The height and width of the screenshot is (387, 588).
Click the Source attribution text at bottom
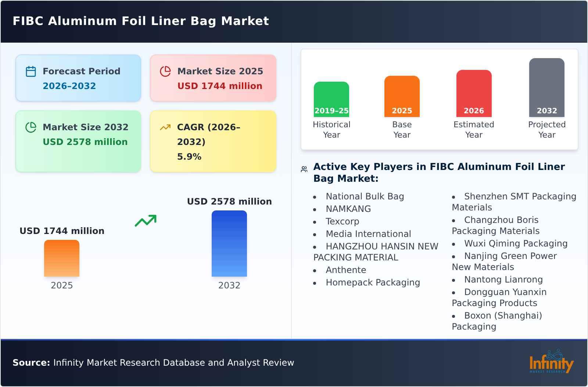[x=153, y=362]
